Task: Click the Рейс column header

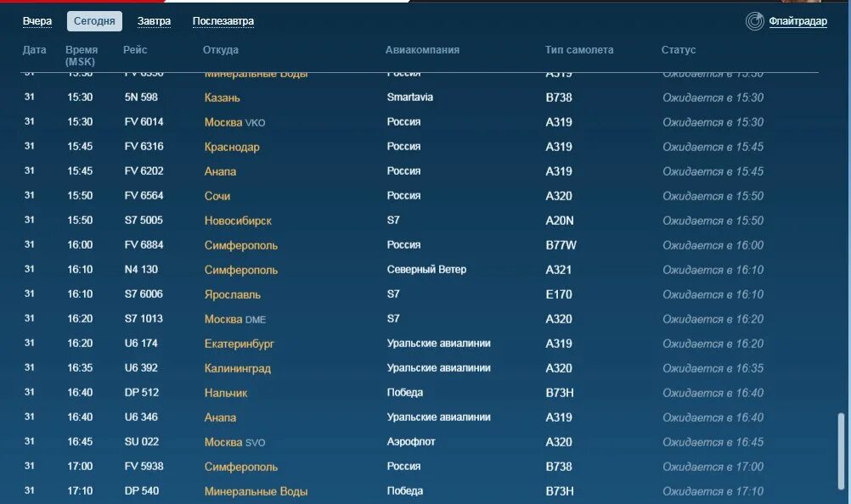Action: (135, 50)
